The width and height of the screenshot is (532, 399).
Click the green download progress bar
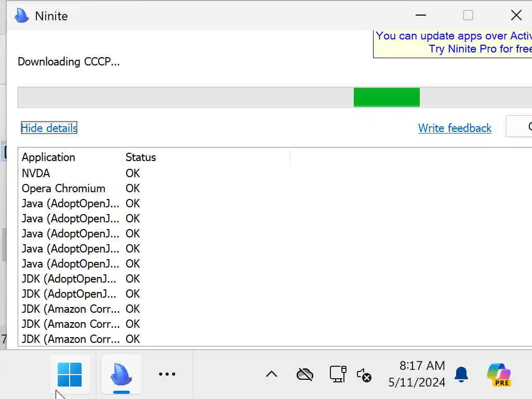pyautogui.click(x=387, y=97)
